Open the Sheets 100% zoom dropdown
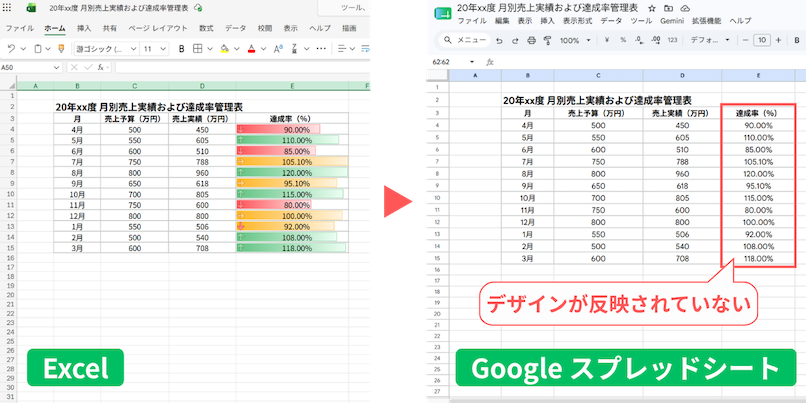 [575, 40]
